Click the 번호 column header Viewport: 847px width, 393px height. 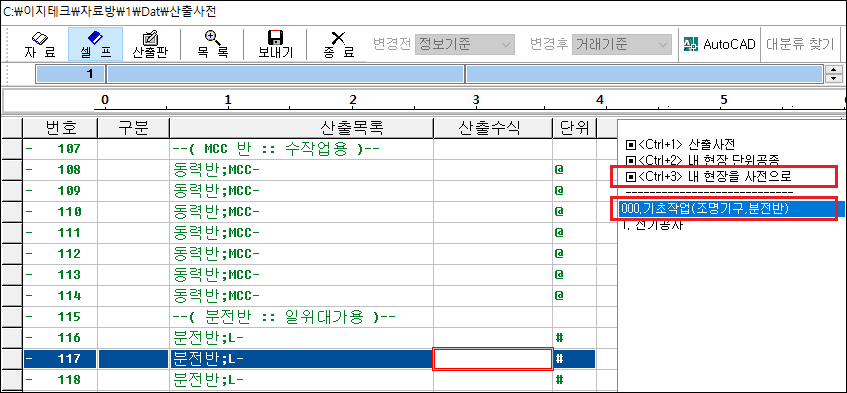tap(60, 128)
